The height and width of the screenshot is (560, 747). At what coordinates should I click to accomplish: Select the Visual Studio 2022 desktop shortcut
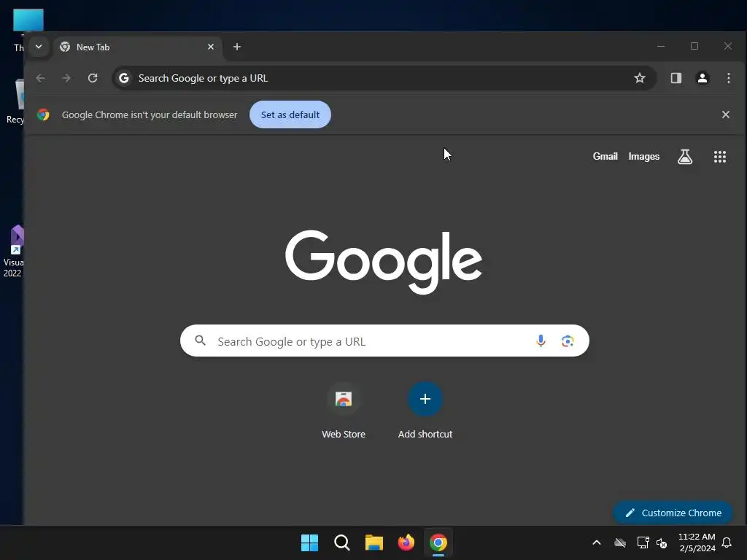pyautogui.click(x=13, y=251)
